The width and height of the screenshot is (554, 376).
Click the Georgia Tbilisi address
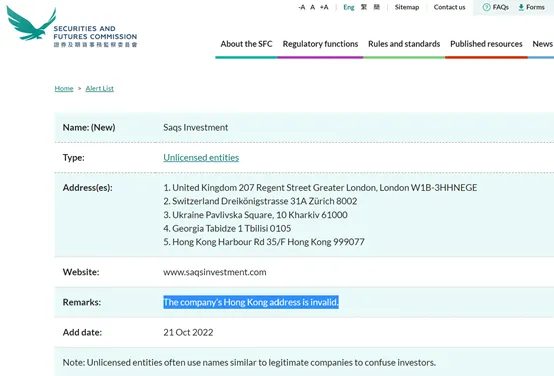coord(227,228)
